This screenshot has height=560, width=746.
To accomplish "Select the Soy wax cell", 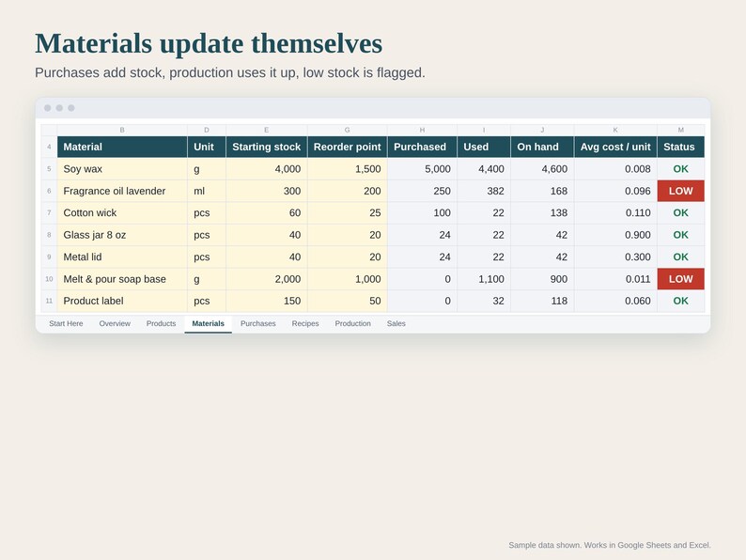I will tap(122, 169).
